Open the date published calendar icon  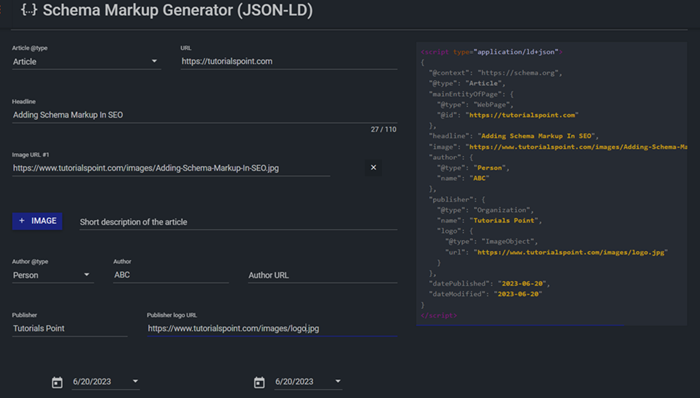[x=57, y=382]
